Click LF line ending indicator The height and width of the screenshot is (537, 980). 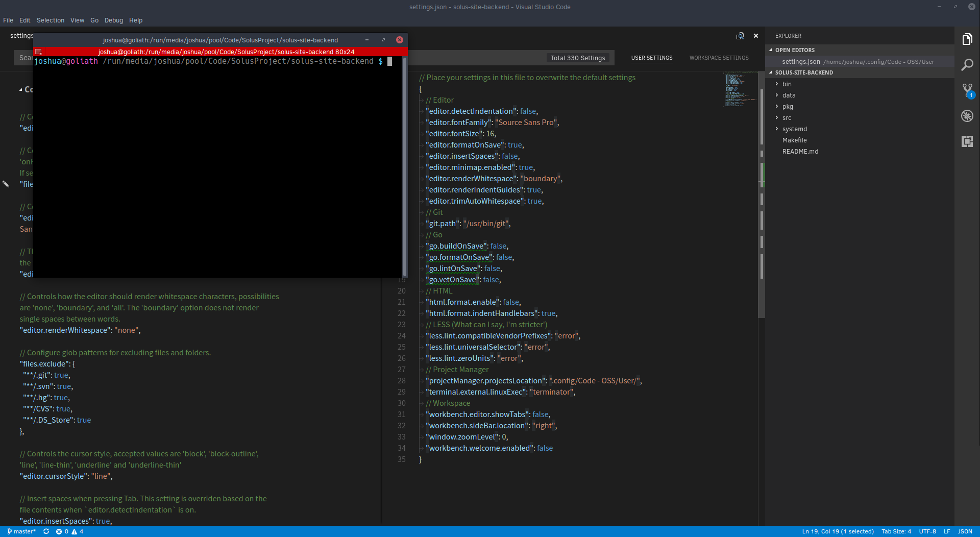pos(947,531)
